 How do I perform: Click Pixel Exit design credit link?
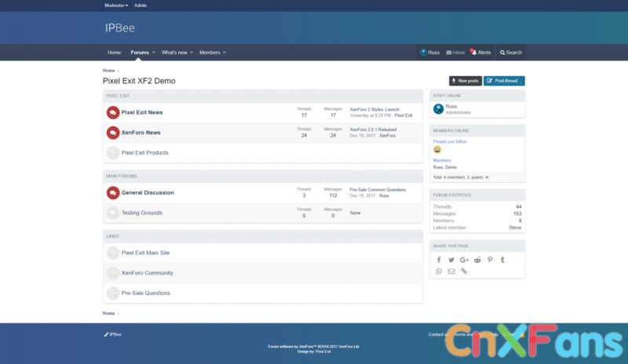click(323, 351)
